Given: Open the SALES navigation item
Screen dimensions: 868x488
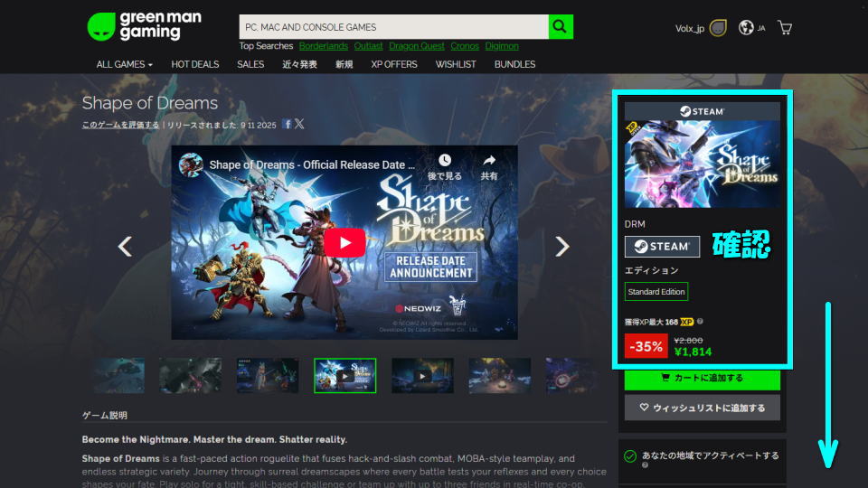Looking at the screenshot, I should pos(250,64).
